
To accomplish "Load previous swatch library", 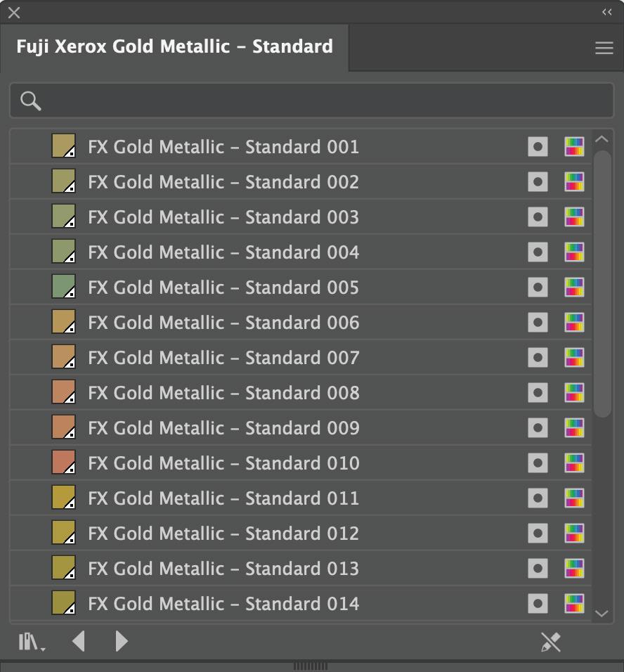I will pyautogui.click(x=79, y=641).
